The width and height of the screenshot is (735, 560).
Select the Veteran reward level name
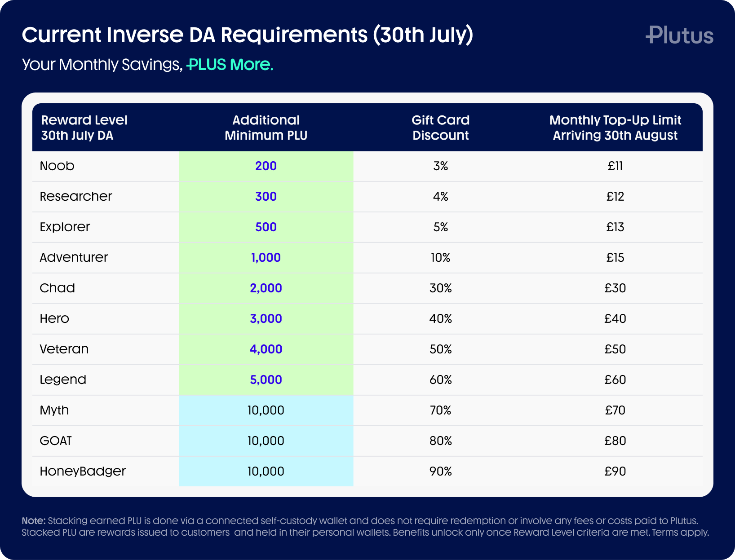(x=64, y=349)
